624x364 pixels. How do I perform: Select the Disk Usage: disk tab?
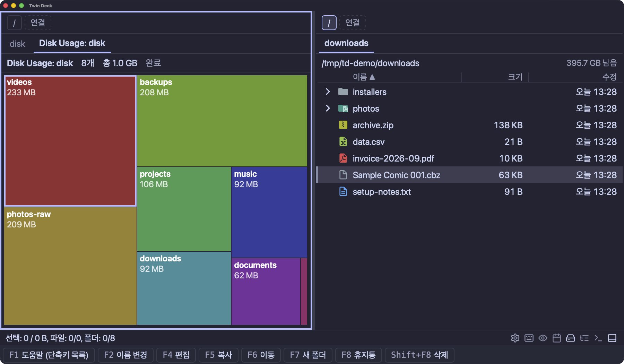click(x=72, y=43)
